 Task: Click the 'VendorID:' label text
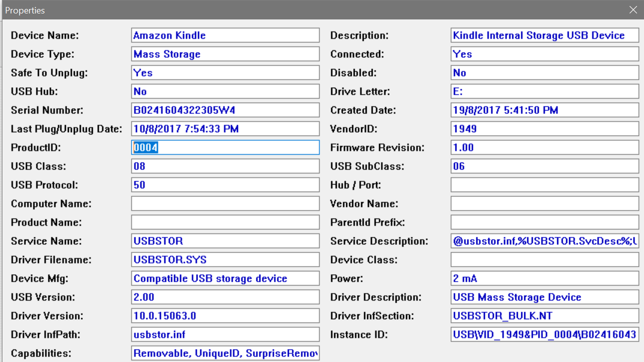(354, 129)
